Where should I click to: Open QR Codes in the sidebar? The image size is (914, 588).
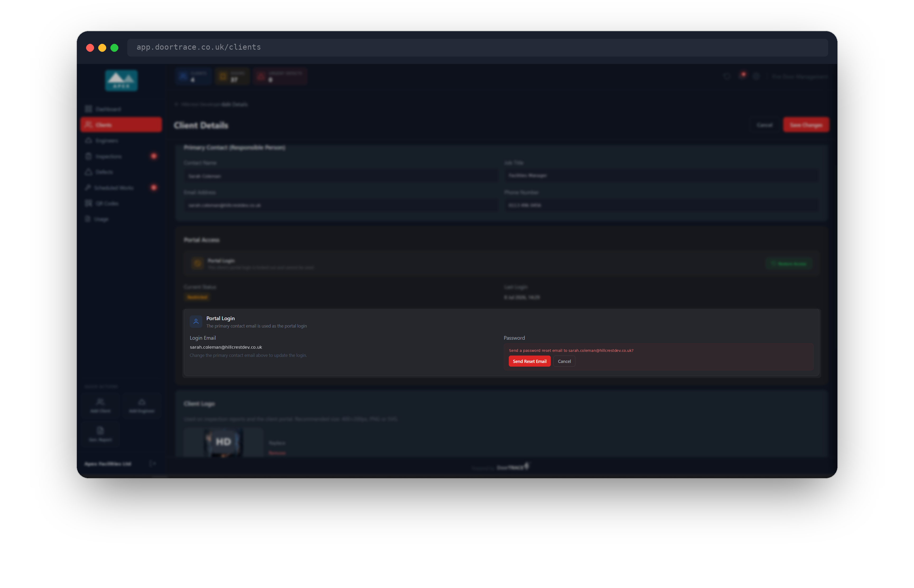click(x=121, y=203)
